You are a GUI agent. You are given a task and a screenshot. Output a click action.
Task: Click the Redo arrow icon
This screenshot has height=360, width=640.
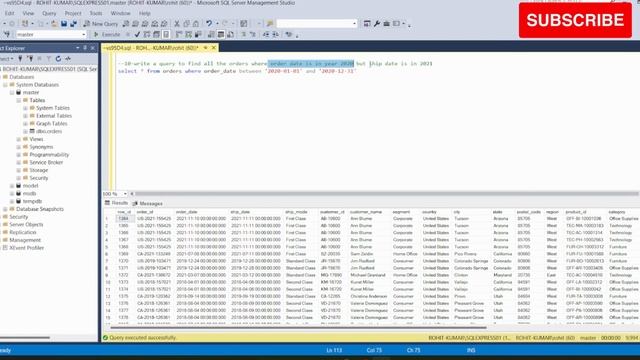coord(224,24)
